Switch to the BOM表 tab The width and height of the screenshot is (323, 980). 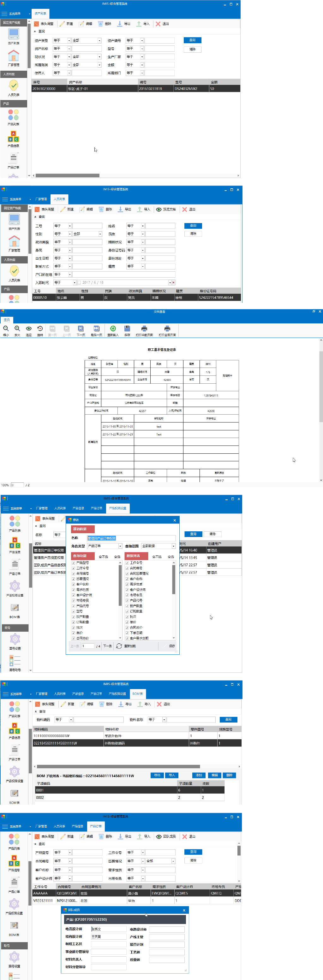click(137, 694)
